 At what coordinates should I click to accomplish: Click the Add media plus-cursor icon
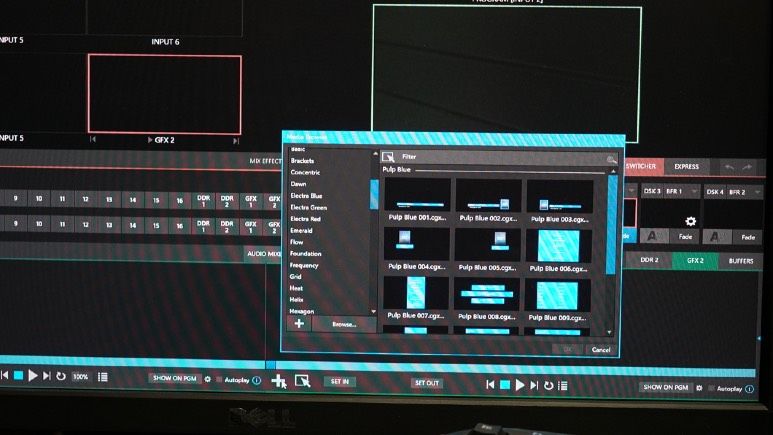[x=279, y=381]
